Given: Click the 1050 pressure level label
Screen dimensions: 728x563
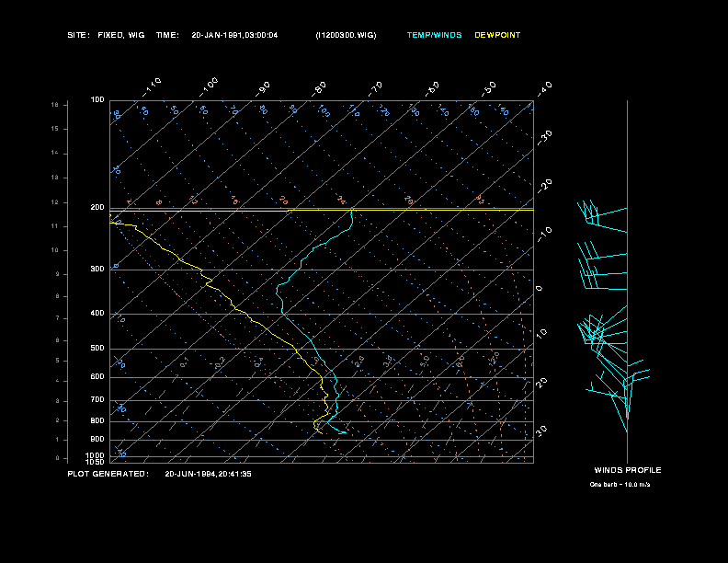Looking at the screenshot, I should [96, 462].
